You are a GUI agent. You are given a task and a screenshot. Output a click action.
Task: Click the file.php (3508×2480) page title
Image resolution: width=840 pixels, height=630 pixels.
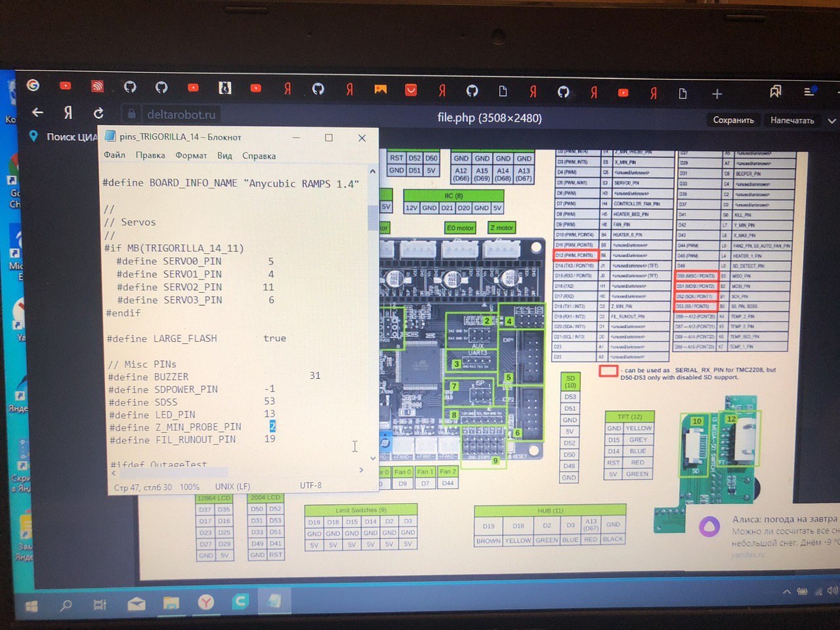pos(490,118)
